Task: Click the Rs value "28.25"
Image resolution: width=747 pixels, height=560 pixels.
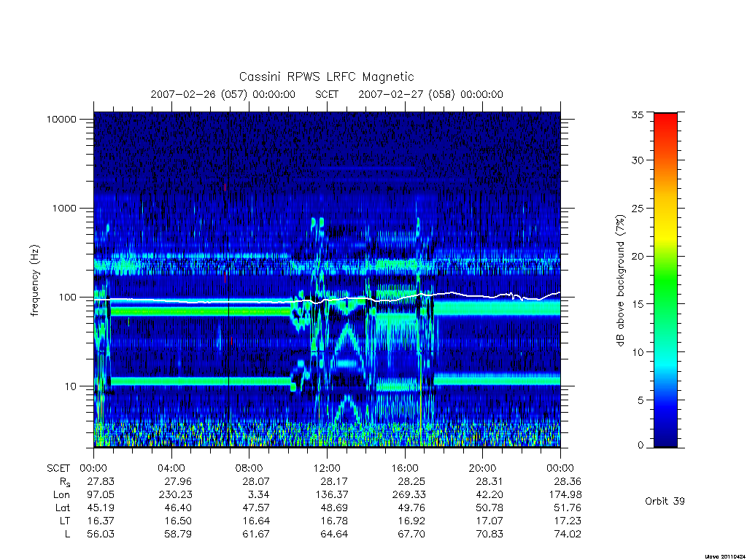Action: 411,481
